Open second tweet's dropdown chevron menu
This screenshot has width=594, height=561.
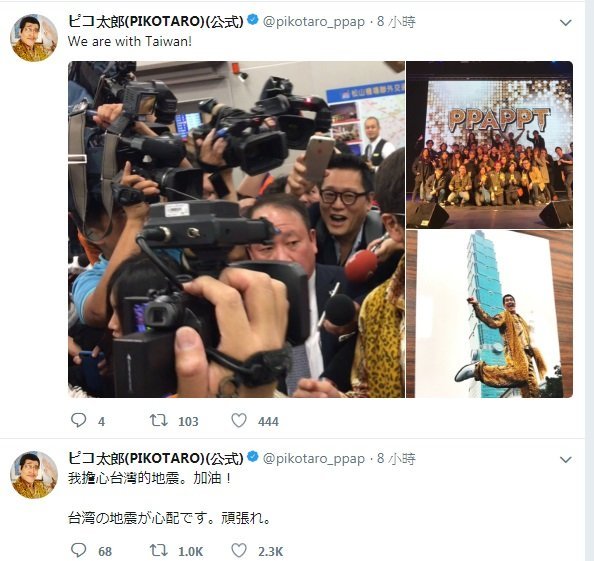[566, 460]
